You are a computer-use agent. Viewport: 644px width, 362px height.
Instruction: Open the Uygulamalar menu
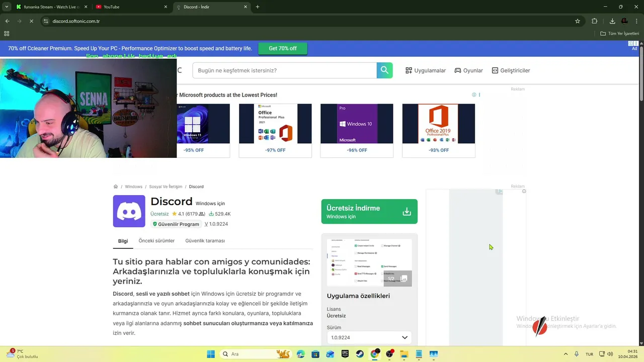tap(426, 70)
